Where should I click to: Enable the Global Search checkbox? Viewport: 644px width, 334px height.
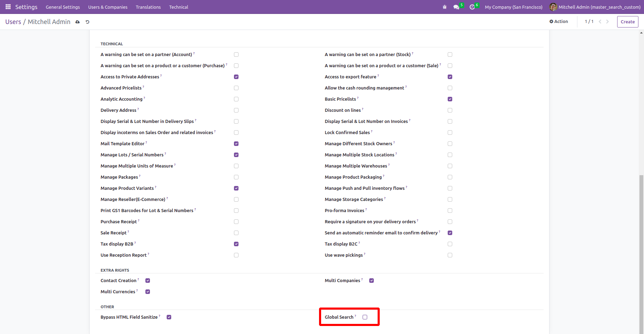pos(365,317)
